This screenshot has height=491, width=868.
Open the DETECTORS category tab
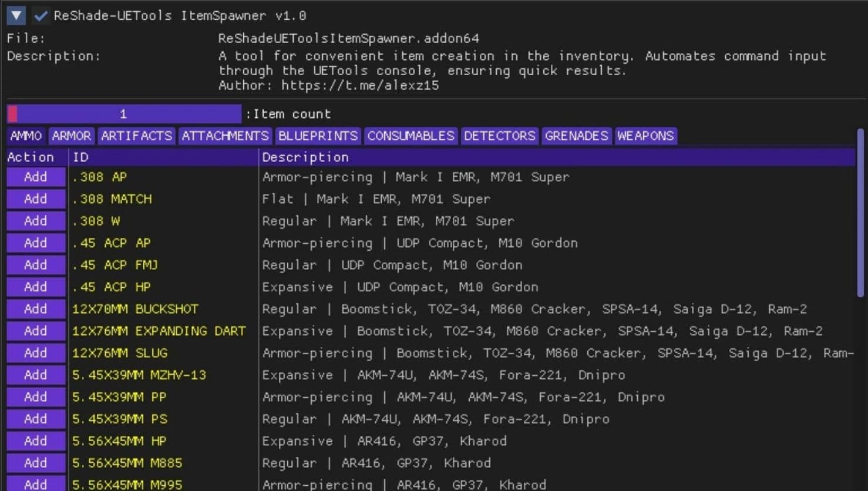tap(499, 136)
